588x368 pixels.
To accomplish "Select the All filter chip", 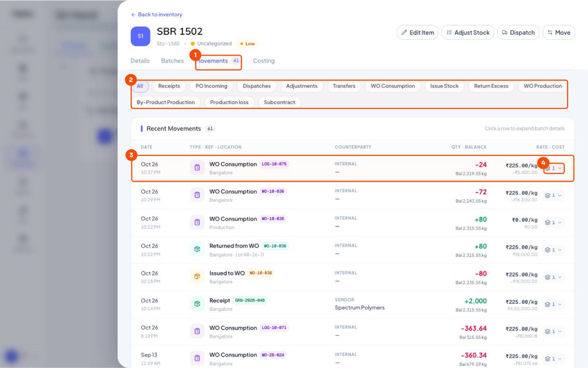I will tap(140, 86).
